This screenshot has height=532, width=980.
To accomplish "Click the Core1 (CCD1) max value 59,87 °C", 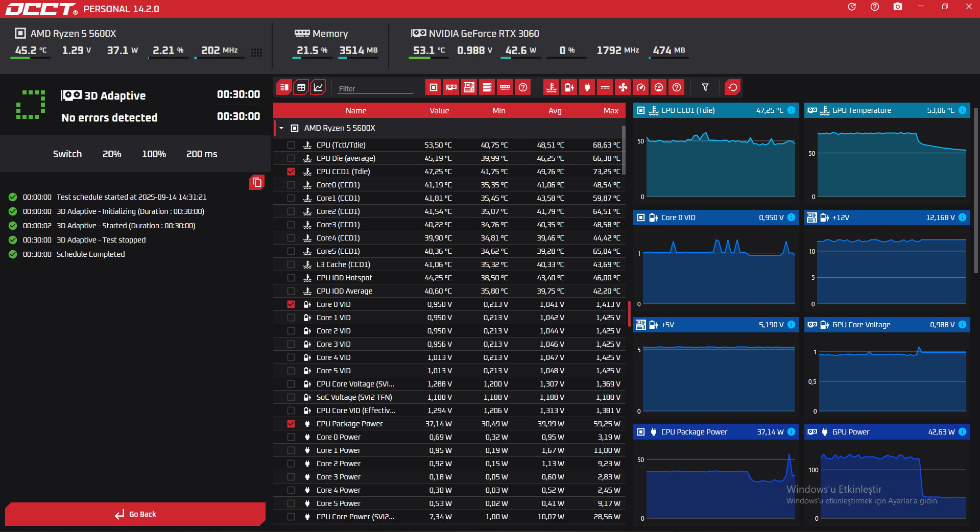I will coord(607,198).
